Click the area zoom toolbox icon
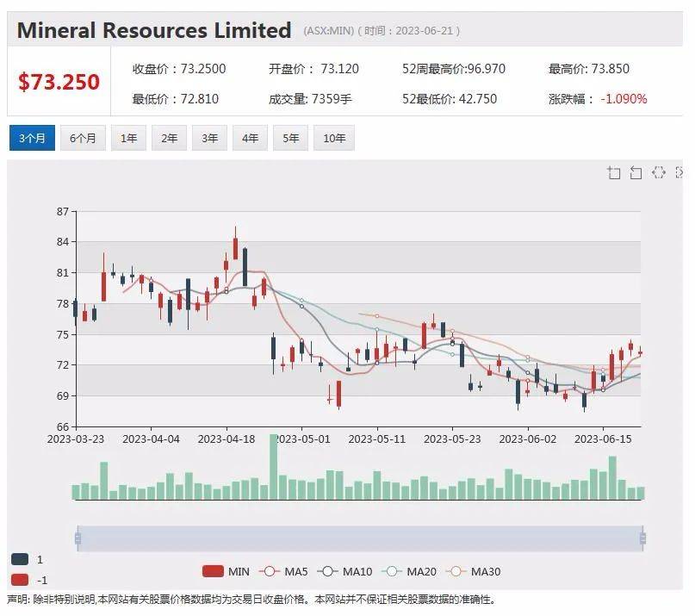 coord(613,172)
